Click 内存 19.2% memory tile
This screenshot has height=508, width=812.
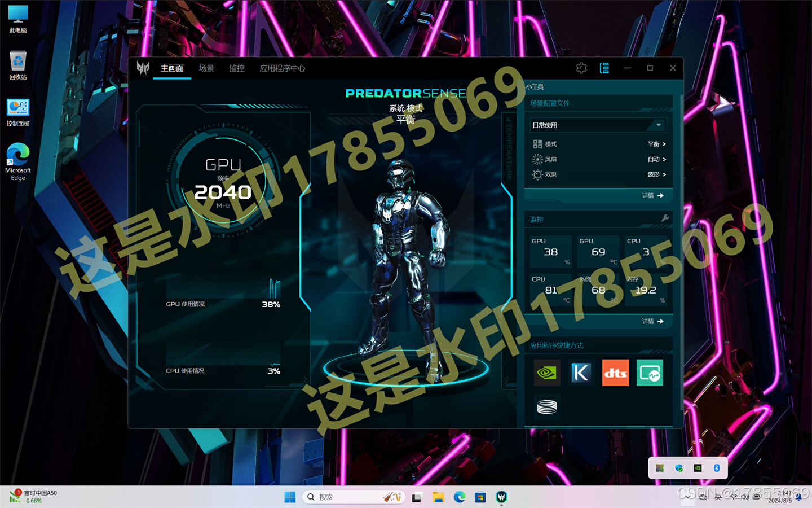pos(646,290)
